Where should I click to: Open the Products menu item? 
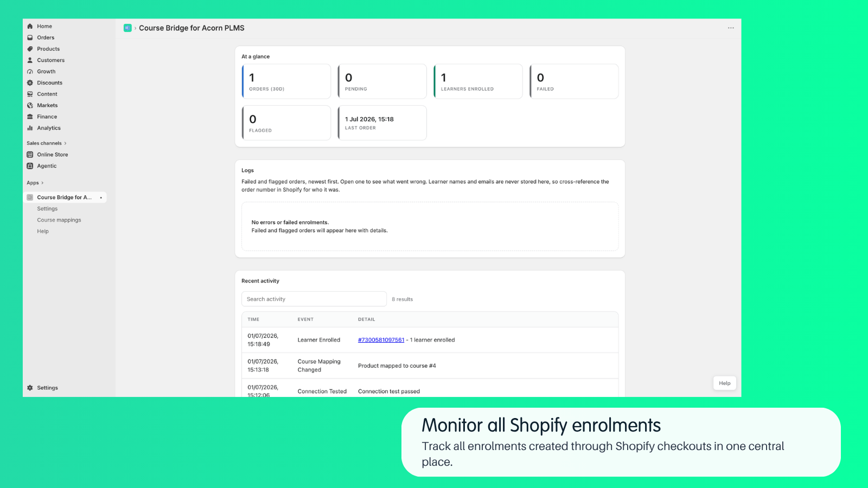[48, 49]
